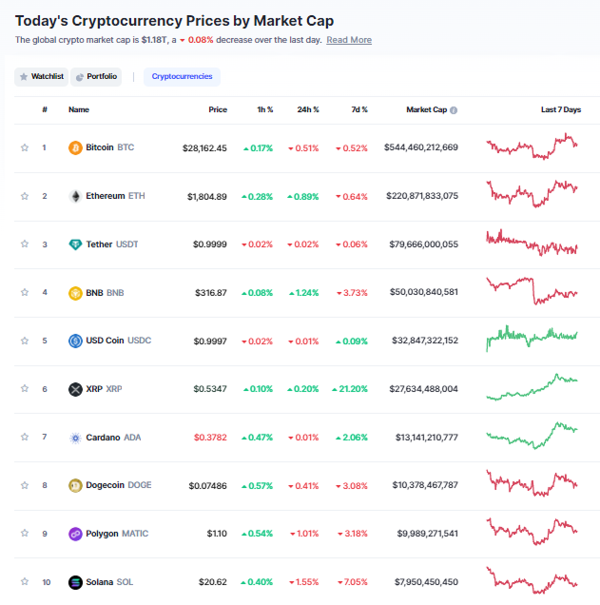Sort the table by Price column
The width and height of the screenshot is (600, 605).
217,110
